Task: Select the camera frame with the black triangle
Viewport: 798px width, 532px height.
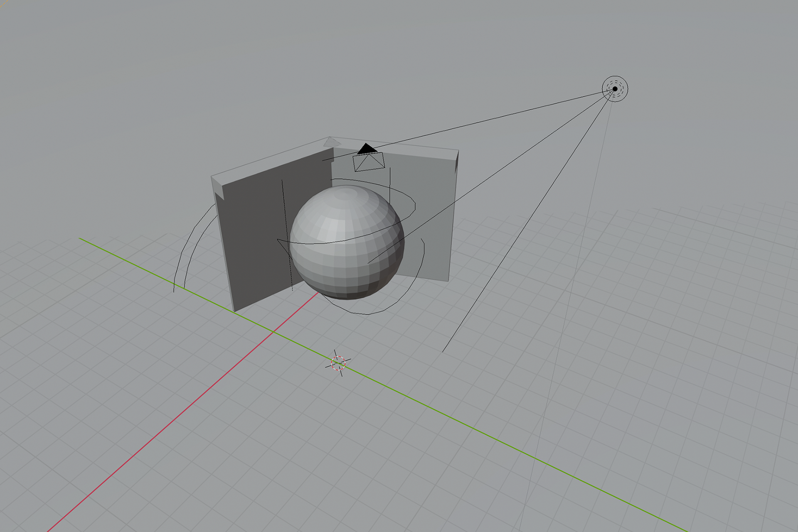Action: (x=368, y=158)
